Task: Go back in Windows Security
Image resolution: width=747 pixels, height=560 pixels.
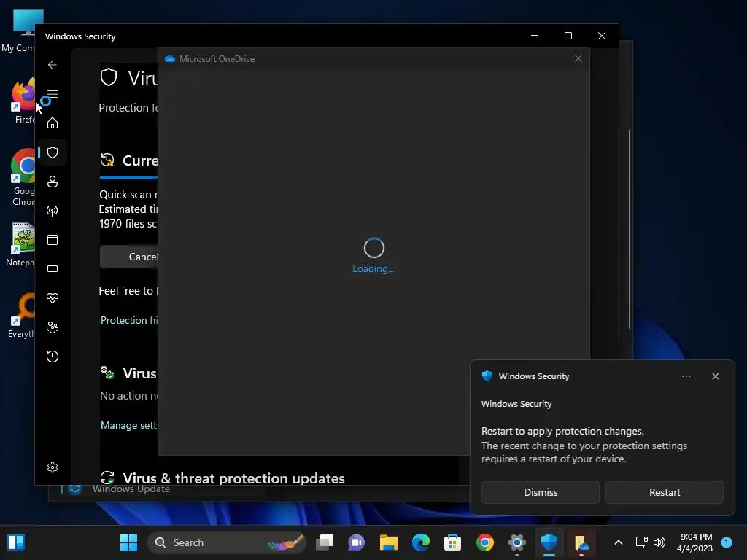Action: 53,65
